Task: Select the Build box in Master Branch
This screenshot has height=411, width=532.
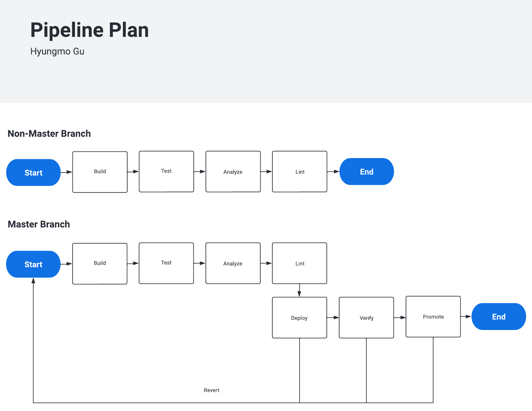Action: 100,263
